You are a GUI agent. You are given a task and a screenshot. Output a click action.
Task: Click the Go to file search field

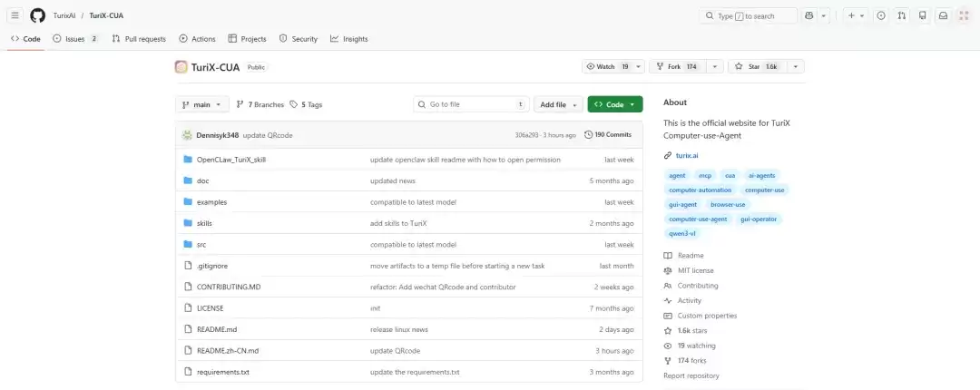click(x=471, y=105)
